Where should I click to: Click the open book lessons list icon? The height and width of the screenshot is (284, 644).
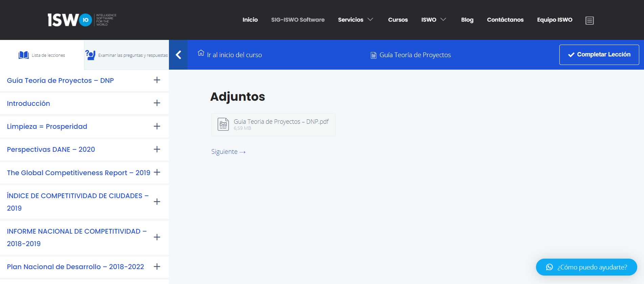pos(24,55)
